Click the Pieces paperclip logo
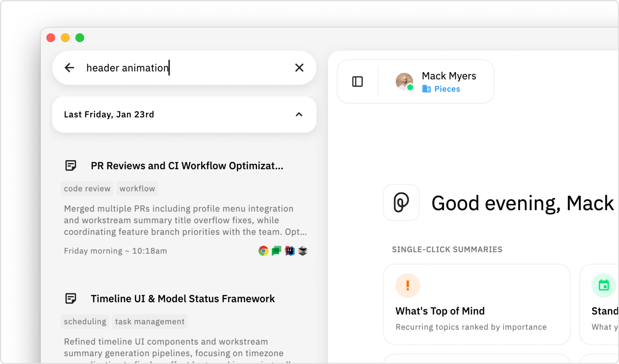 pyautogui.click(x=401, y=203)
